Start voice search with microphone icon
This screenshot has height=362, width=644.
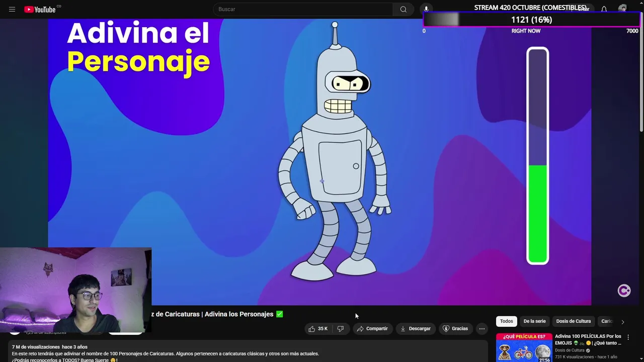pos(426,9)
